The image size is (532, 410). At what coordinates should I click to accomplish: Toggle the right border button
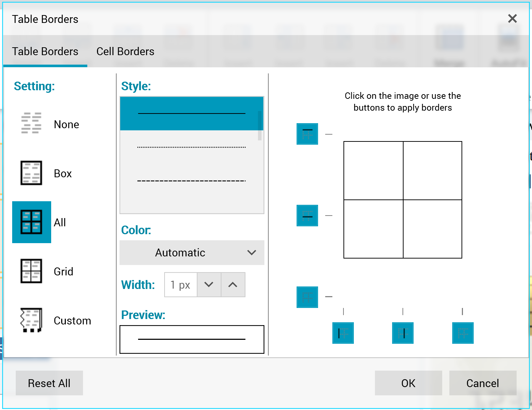(463, 333)
